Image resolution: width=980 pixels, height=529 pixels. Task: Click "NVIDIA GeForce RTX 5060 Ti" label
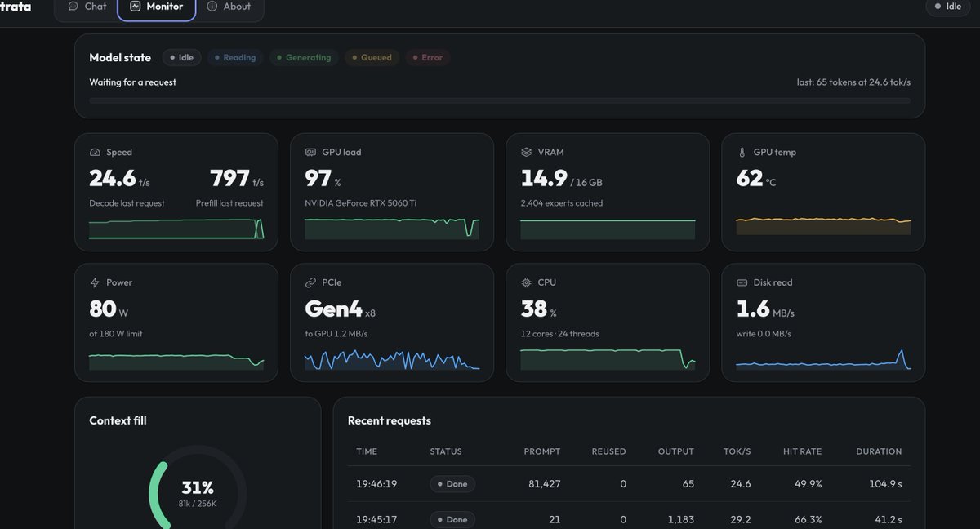click(360, 203)
